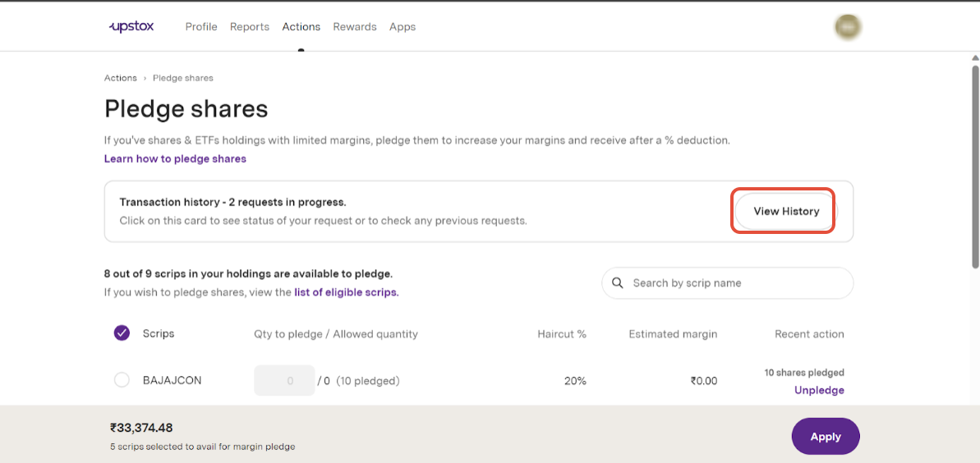This screenshot has width=980, height=463.
Task: Go to Actions breadcrumb link
Action: (x=120, y=78)
